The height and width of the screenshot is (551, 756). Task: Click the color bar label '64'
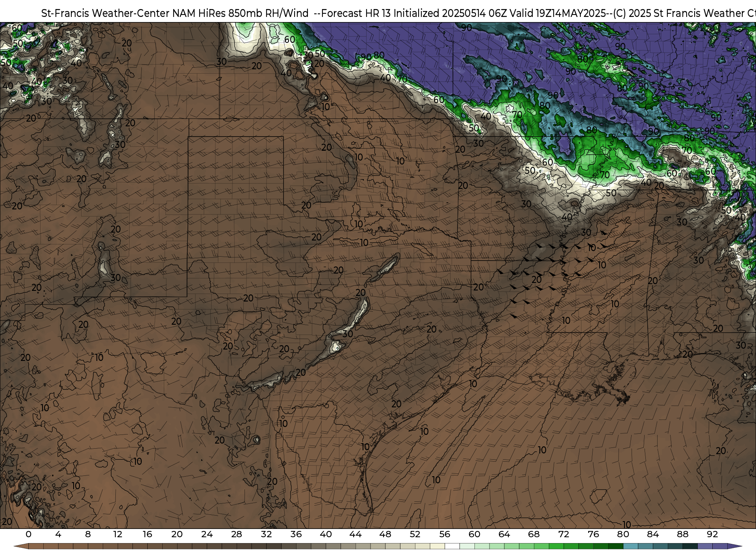pyautogui.click(x=504, y=534)
